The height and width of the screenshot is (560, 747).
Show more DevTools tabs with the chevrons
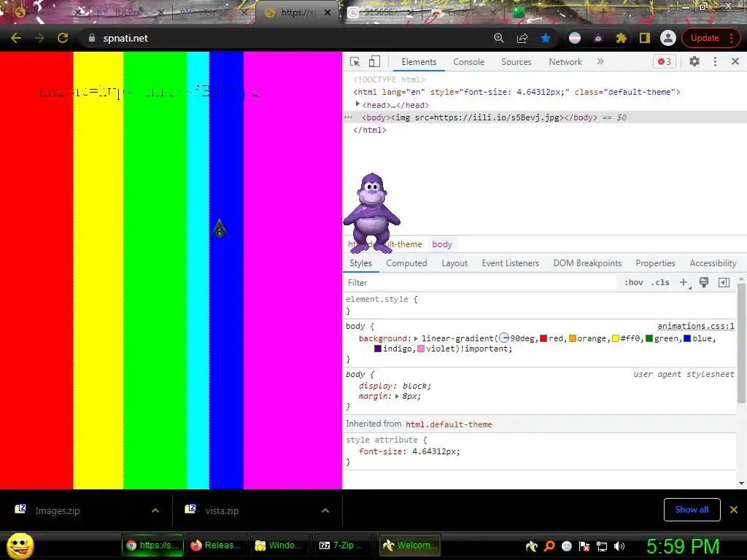point(600,61)
